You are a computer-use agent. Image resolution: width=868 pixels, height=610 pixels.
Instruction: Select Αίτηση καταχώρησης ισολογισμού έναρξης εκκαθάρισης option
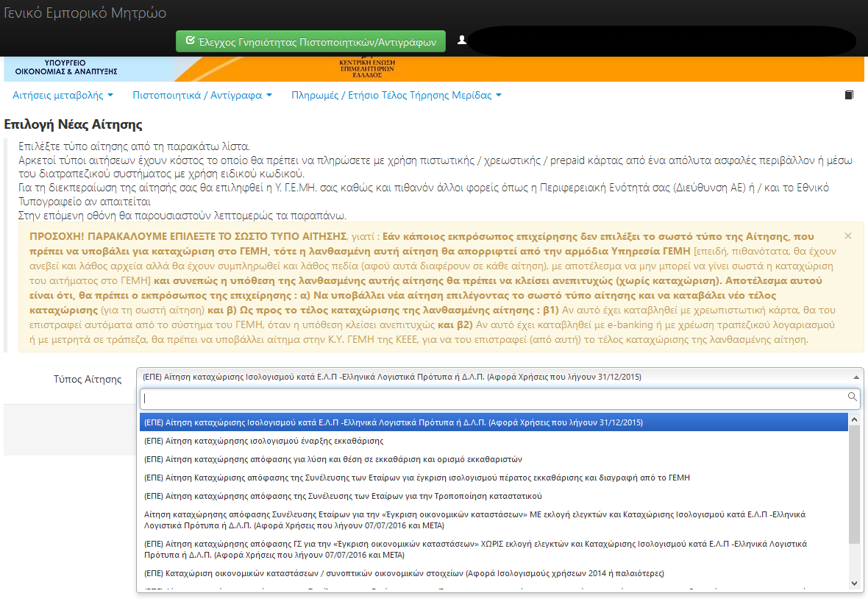click(264, 441)
